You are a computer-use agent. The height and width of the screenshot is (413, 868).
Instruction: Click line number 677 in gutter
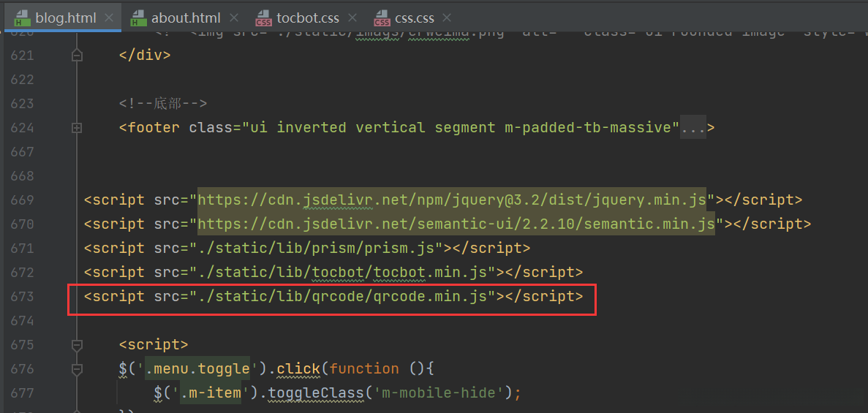tap(22, 393)
